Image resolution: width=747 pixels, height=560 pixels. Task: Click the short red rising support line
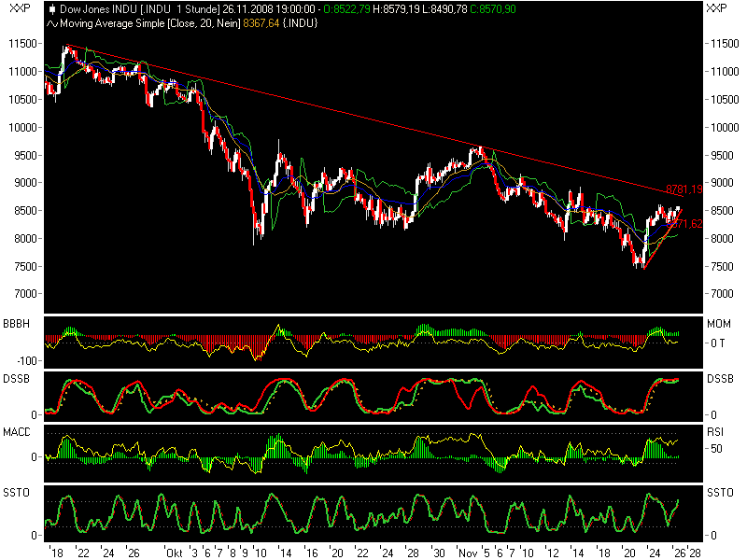click(663, 240)
